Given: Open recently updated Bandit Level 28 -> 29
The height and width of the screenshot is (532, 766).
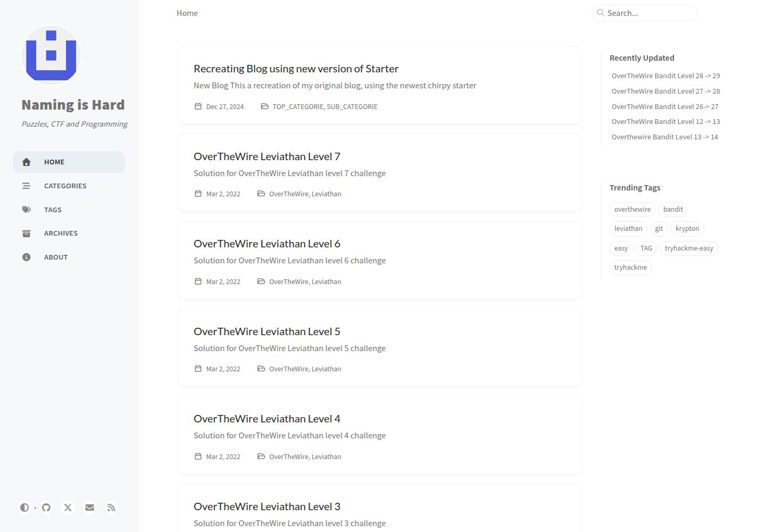Looking at the screenshot, I should pos(665,76).
